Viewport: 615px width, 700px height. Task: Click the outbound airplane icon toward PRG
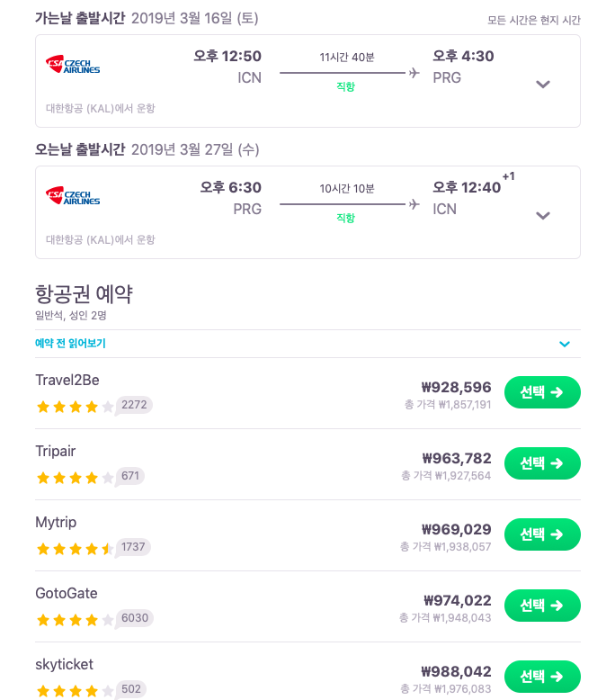point(414,73)
